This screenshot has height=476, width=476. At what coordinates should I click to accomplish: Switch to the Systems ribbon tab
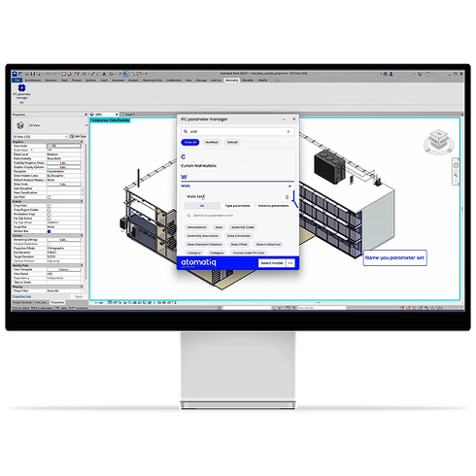pyautogui.click(x=90, y=81)
